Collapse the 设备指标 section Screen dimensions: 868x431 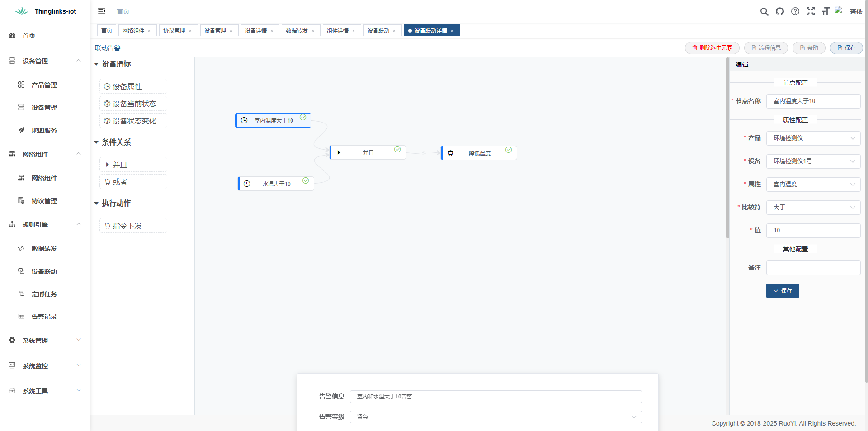point(96,64)
